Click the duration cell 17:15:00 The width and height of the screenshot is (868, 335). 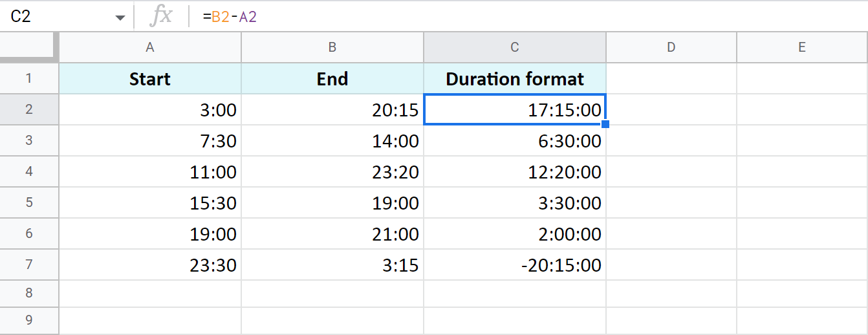tap(515, 110)
